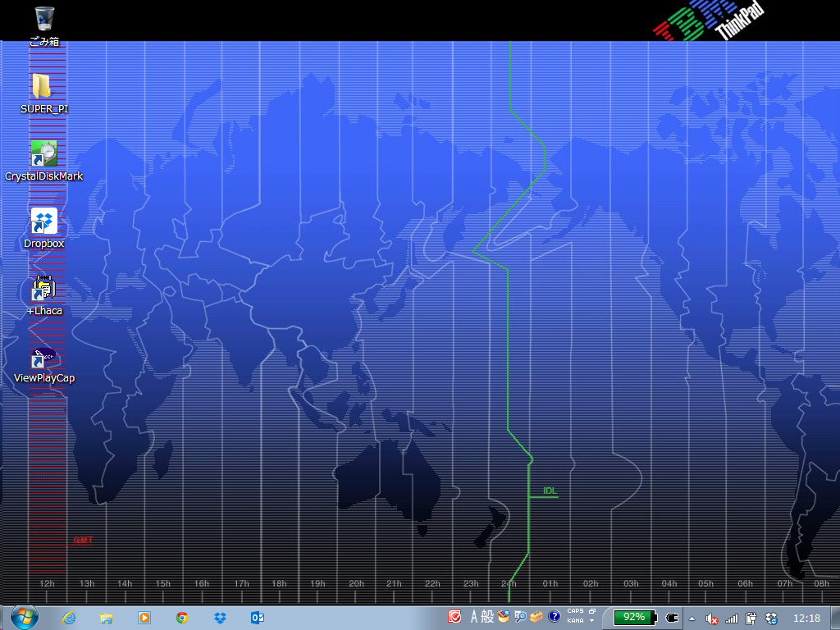
Task: Switch IME input mode 'A' indicator
Action: click(473, 617)
